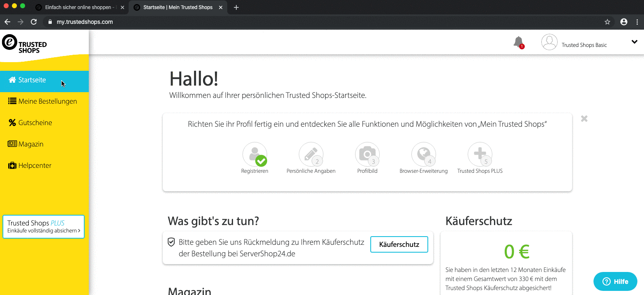The height and width of the screenshot is (295, 644).
Task: Select the Persönliche Angaben pencil icon
Action: [x=311, y=155]
